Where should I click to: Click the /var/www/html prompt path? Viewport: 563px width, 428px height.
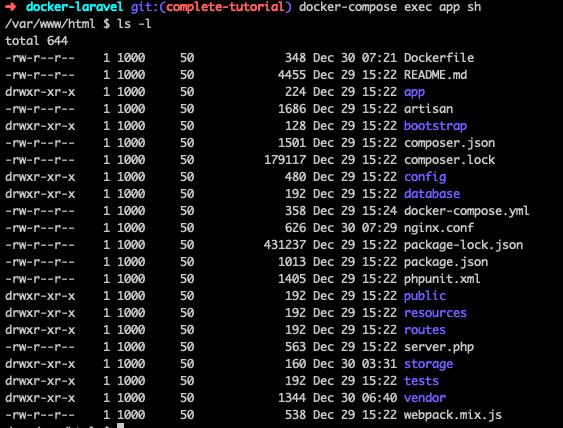50,24
